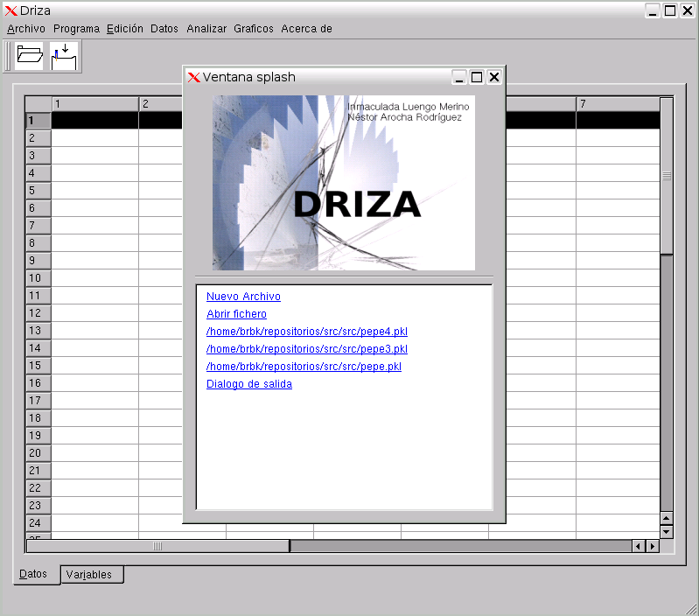Select row header 5 in grid
The width and height of the screenshot is (699, 616).
click(38, 191)
